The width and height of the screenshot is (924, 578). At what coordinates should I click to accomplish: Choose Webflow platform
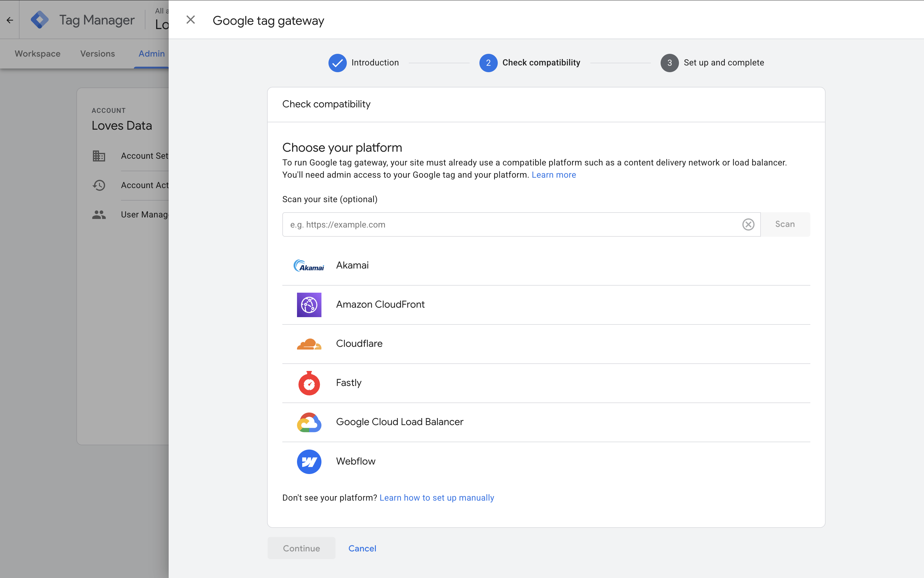click(546, 461)
